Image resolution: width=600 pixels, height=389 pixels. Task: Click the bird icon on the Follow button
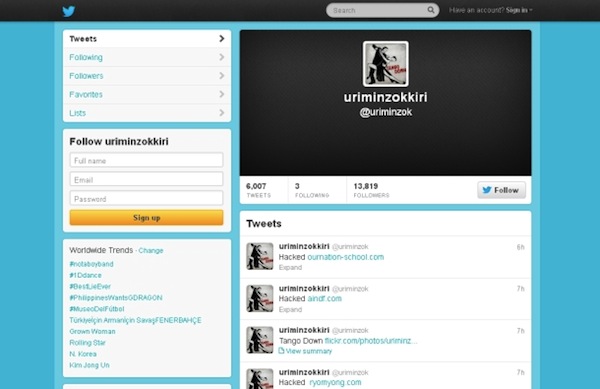[487, 190]
